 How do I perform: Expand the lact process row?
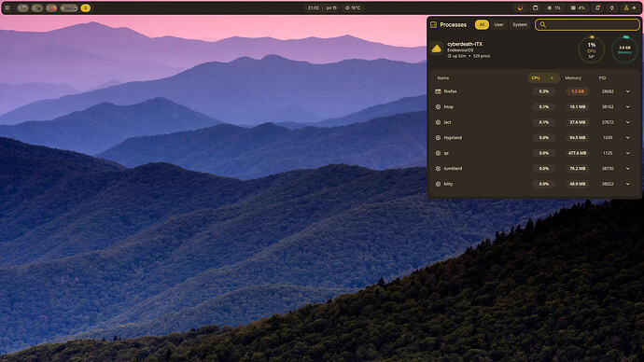click(x=627, y=122)
